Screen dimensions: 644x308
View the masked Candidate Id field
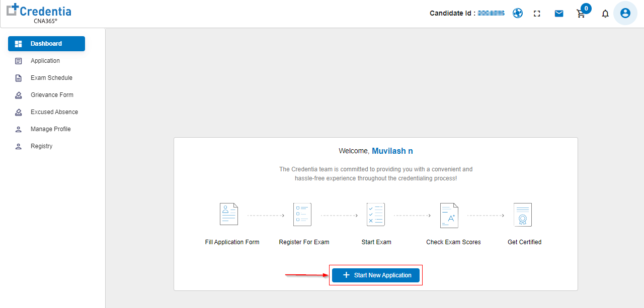coord(466,13)
